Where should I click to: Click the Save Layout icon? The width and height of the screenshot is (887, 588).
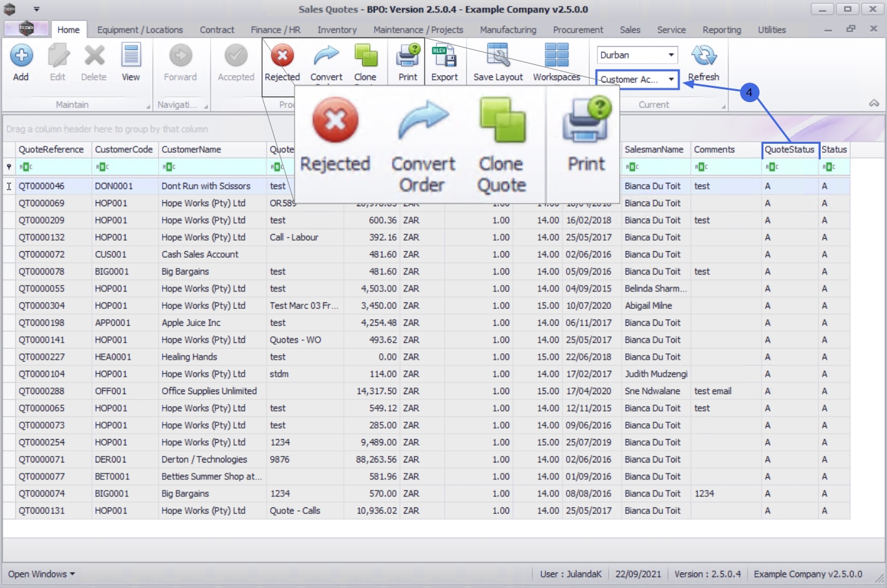(x=498, y=56)
